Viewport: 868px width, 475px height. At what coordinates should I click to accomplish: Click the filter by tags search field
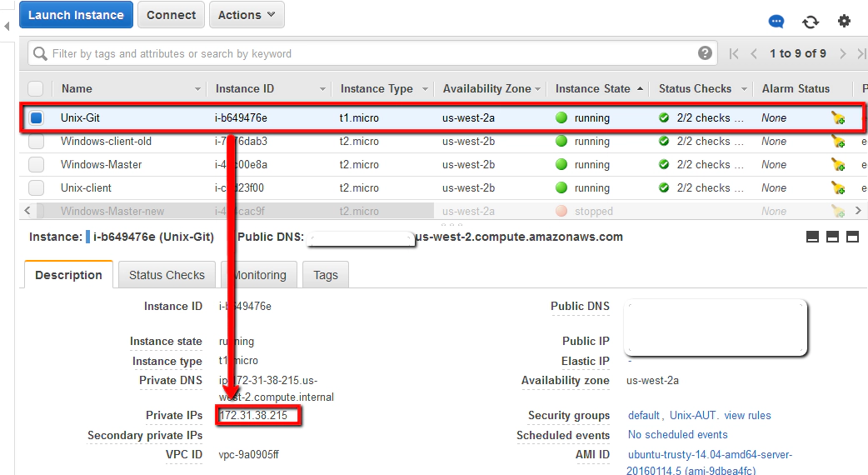371,53
